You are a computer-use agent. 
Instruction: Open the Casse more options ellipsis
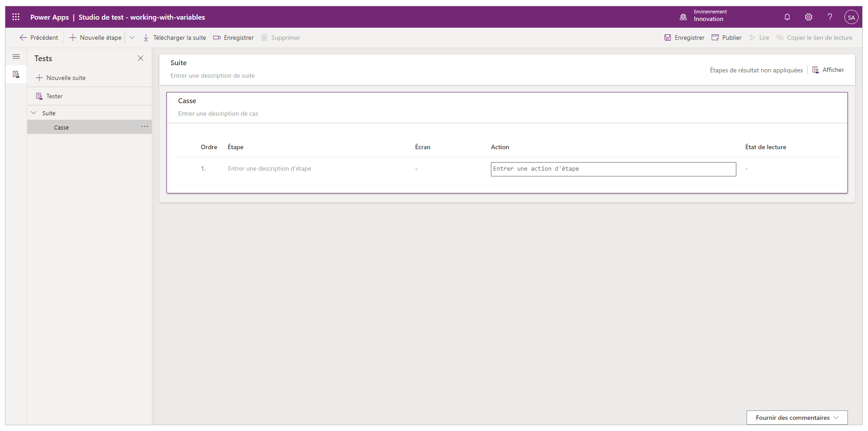[x=145, y=127]
